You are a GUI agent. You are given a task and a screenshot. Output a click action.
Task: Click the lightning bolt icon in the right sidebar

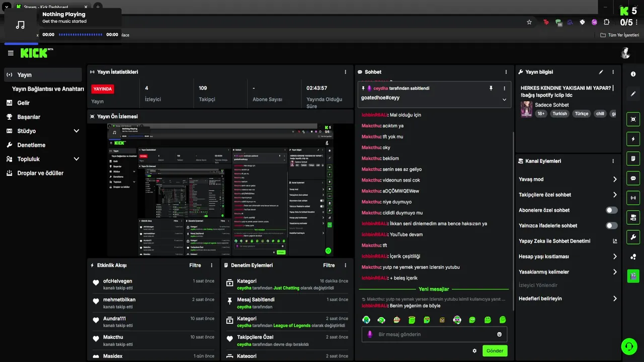pos(633,139)
